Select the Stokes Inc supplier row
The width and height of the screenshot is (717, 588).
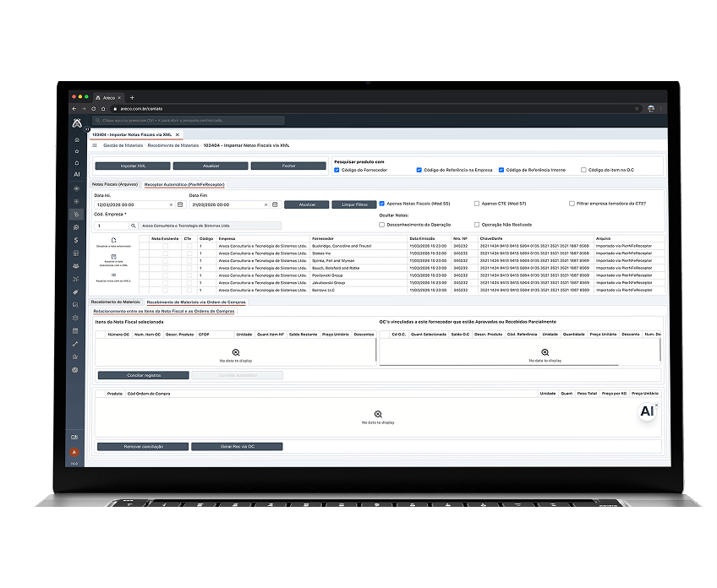tap(402, 253)
